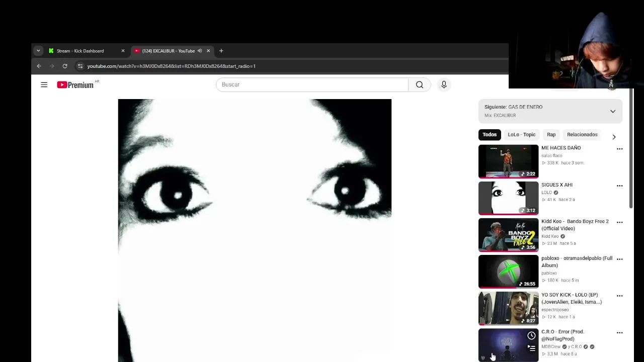Viewport: 644px width, 362px height.
Task: Visit the salas flaco channel
Action: click(x=552, y=155)
